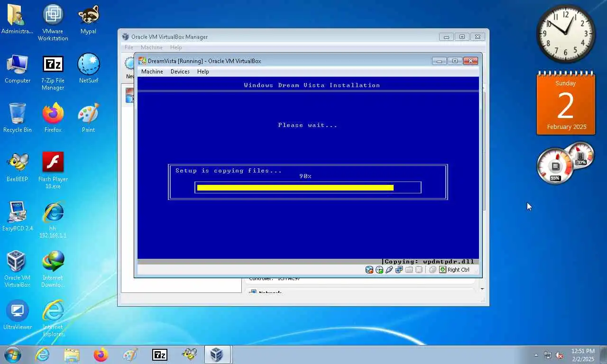
Task: Click the network adapters indicator icon
Action: pyautogui.click(x=399, y=270)
